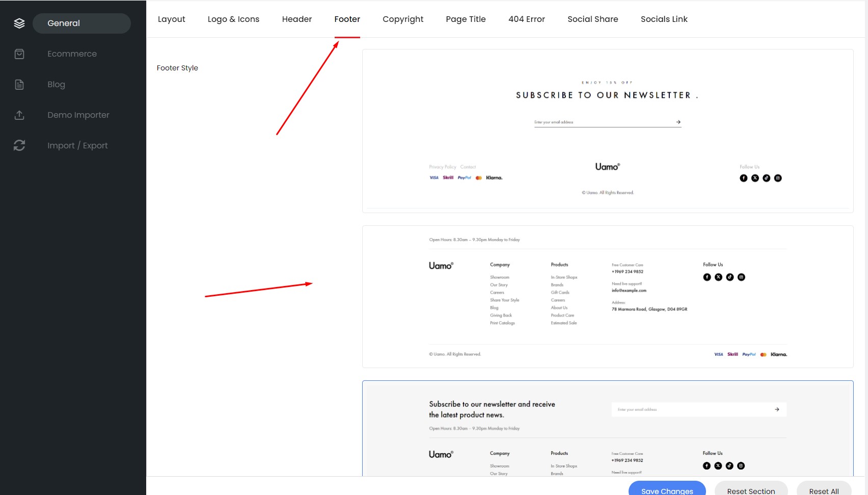Viewport: 868px width, 495px height.
Task: Open the Copyright tab
Action: (x=403, y=19)
